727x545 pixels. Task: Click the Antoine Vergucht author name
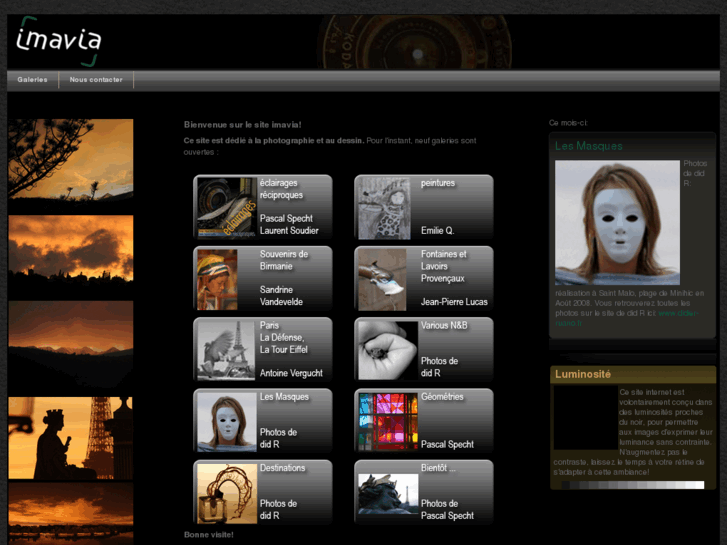(x=291, y=373)
